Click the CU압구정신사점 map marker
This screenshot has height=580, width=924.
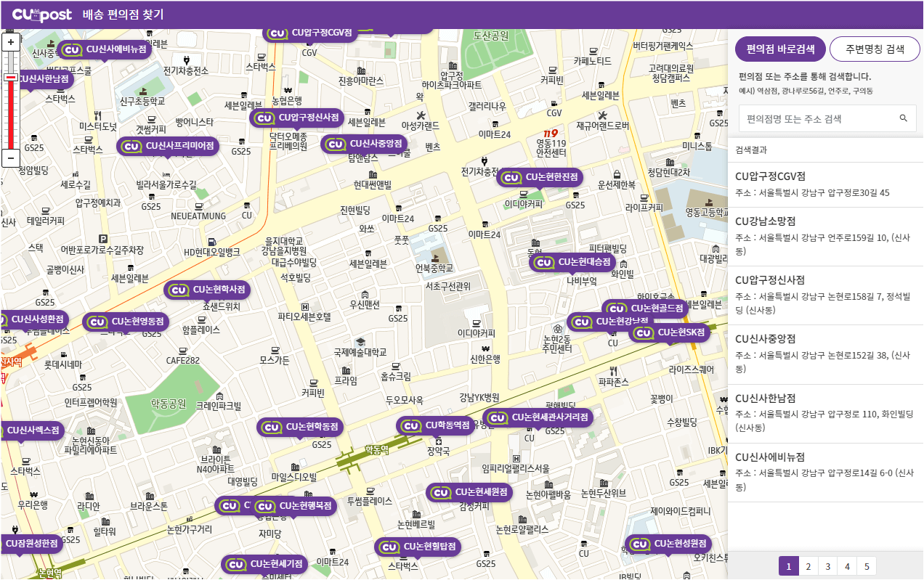(x=298, y=117)
